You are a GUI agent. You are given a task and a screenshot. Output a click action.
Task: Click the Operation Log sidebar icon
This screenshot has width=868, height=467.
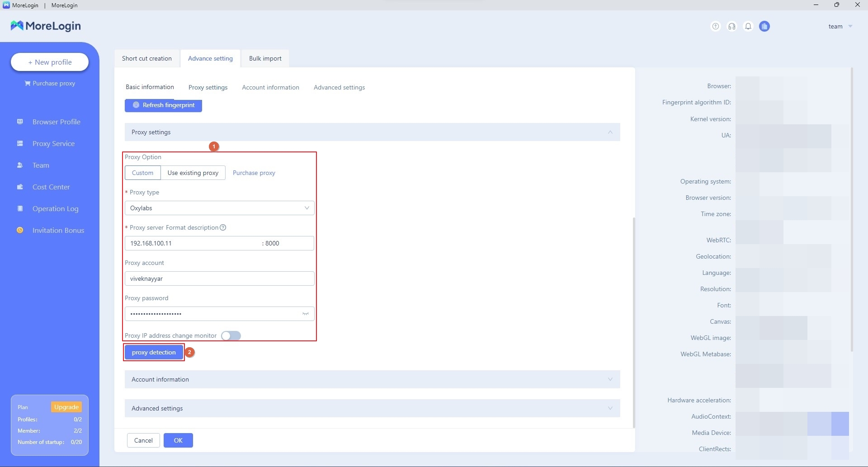pos(20,208)
